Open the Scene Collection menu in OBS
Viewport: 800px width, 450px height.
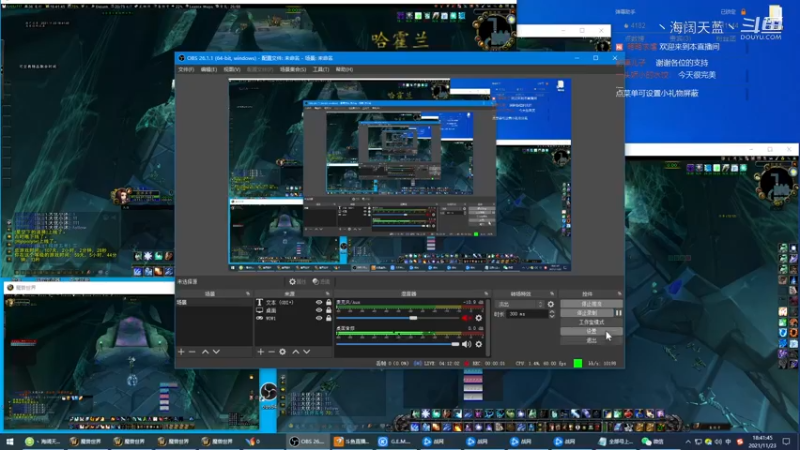coord(293,69)
